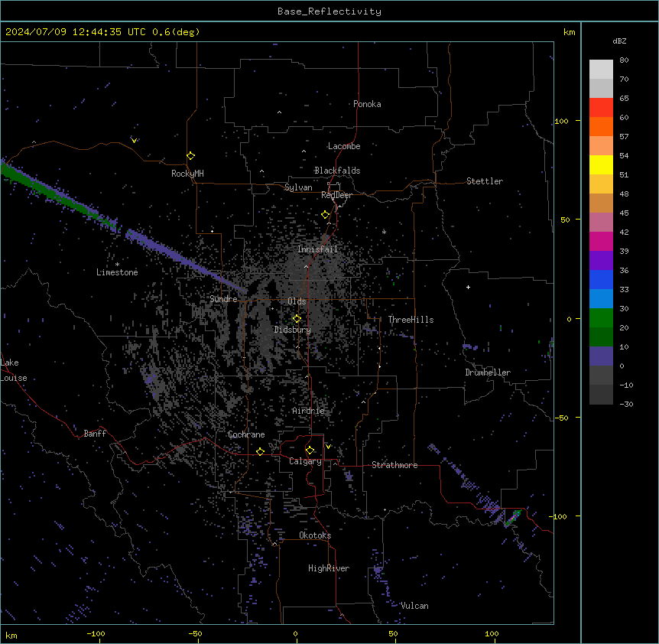The image size is (659, 644).
Task: Click the white plus marker north of Drumheller
Action: [x=468, y=287]
